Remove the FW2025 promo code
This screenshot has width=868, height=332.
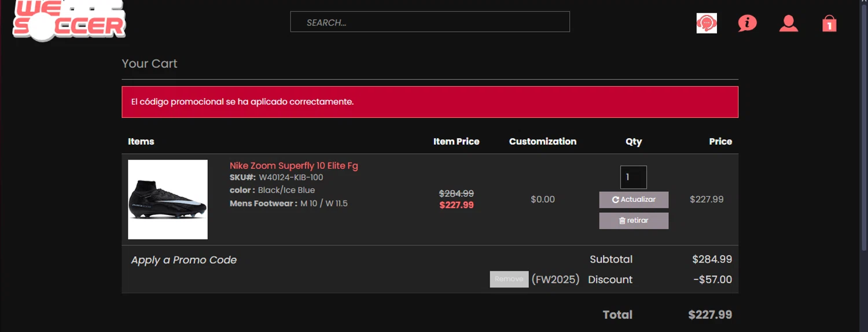[509, 279]
